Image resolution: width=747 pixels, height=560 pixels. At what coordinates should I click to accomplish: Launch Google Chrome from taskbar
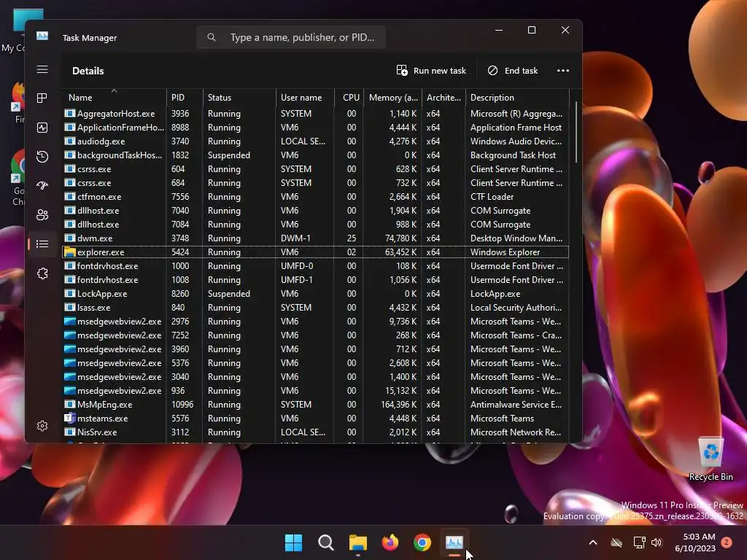click(422, 542)
